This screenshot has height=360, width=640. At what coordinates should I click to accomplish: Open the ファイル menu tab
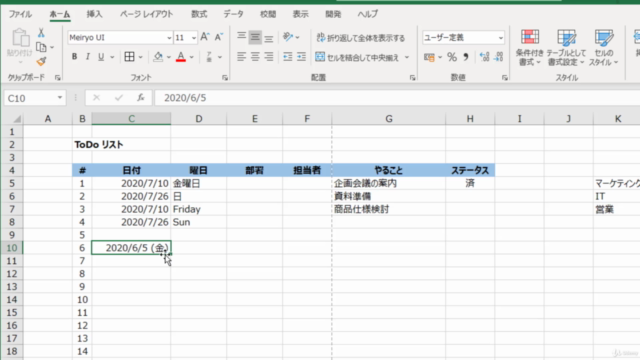tap(20, 14)
